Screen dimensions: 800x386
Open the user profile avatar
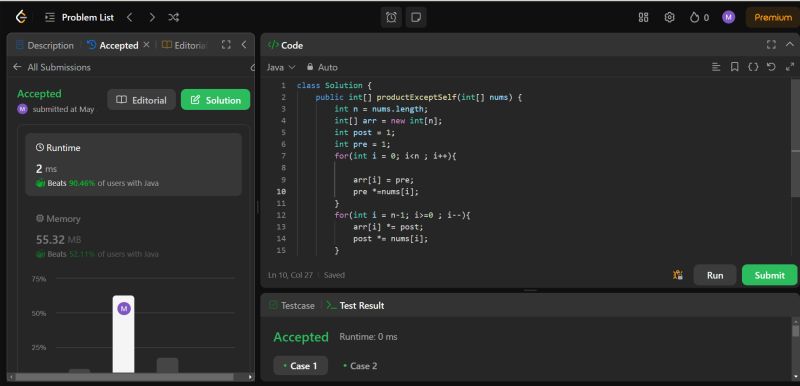click(x=728, y=17)
